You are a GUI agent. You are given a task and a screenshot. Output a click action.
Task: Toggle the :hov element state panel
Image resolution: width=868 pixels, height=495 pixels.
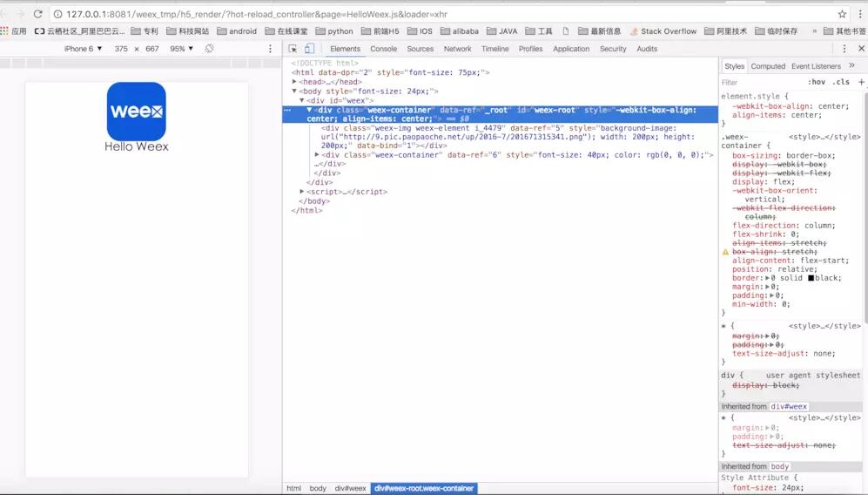coord(817,82)
